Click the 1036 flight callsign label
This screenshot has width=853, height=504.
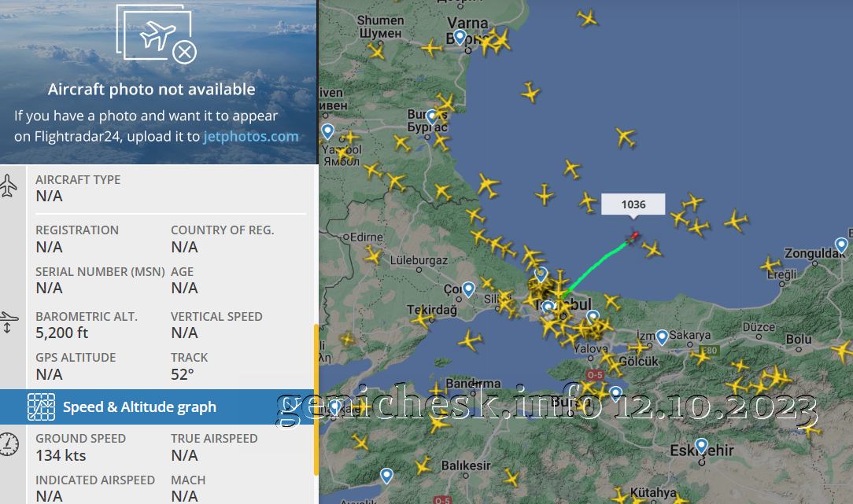[633, 204]
